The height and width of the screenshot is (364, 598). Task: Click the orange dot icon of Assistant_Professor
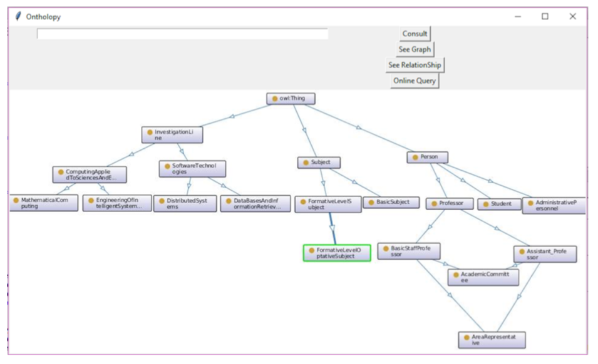click(522, 251)
